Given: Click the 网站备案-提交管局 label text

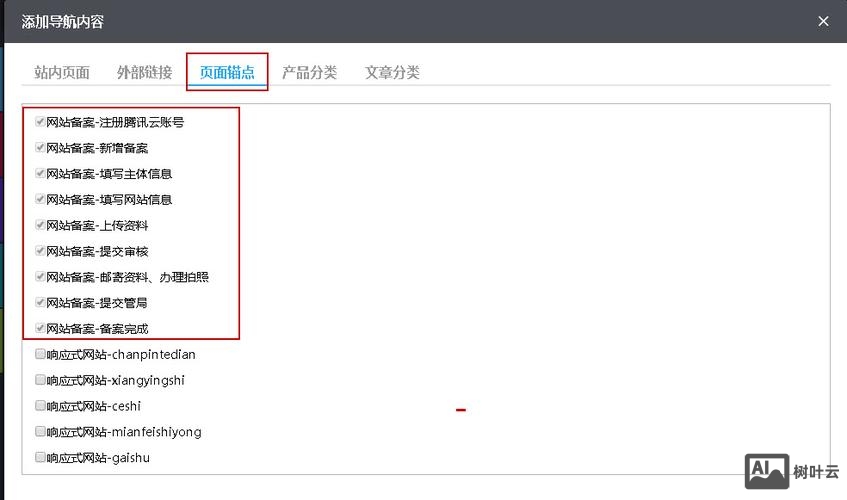Looking at the screenshot, I should tap(97, 303).
